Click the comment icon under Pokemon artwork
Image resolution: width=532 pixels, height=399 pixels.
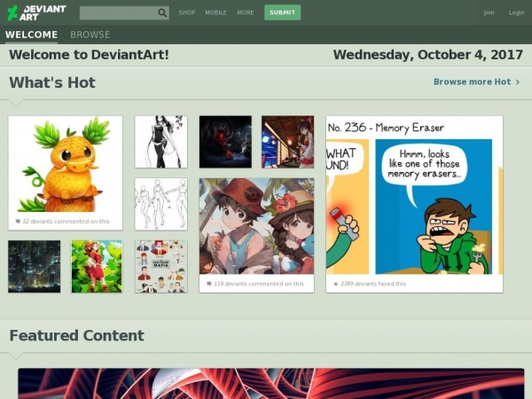pyautogui.click(x=209, y=284)
